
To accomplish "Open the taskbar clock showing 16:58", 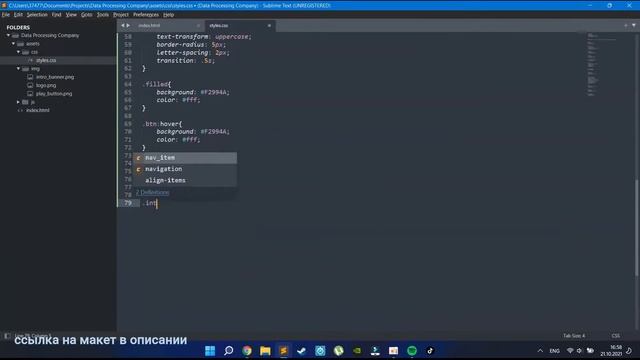I will tap(611, 351).
